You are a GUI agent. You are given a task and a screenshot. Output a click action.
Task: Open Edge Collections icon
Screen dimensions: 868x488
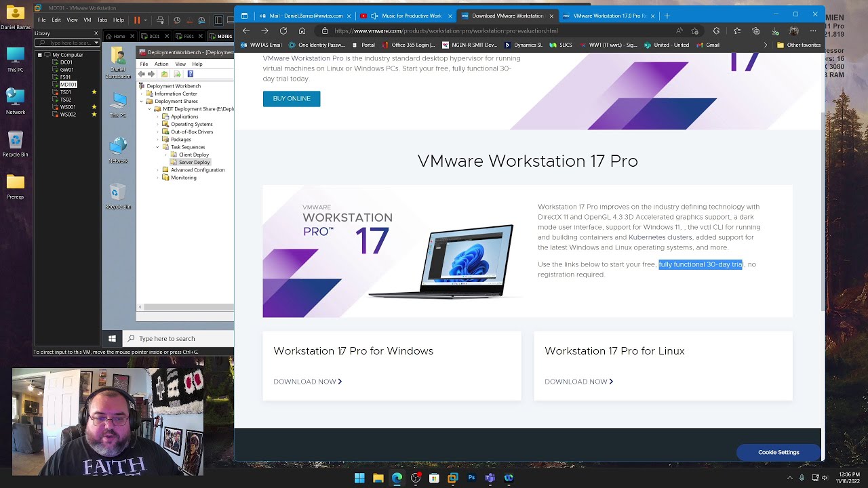755,30
